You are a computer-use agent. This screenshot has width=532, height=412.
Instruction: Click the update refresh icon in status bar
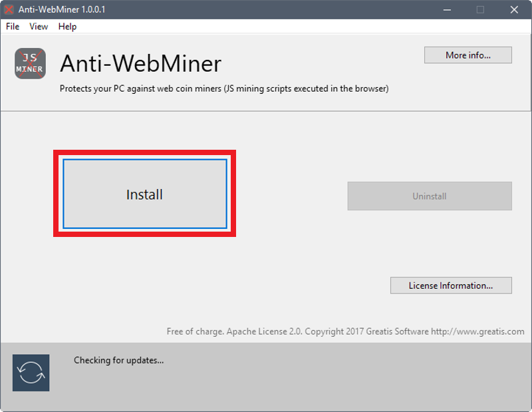pos(31,373)
